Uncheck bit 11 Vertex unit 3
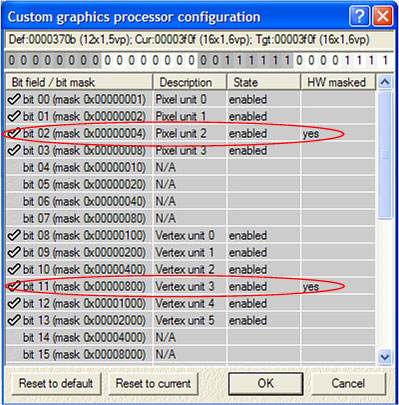 click(x=14, y=286)
